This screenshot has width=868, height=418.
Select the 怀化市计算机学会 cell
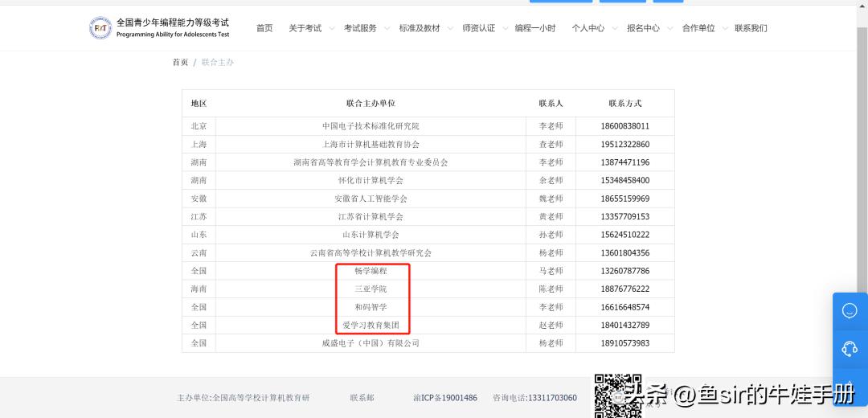(x=371, y=181)
